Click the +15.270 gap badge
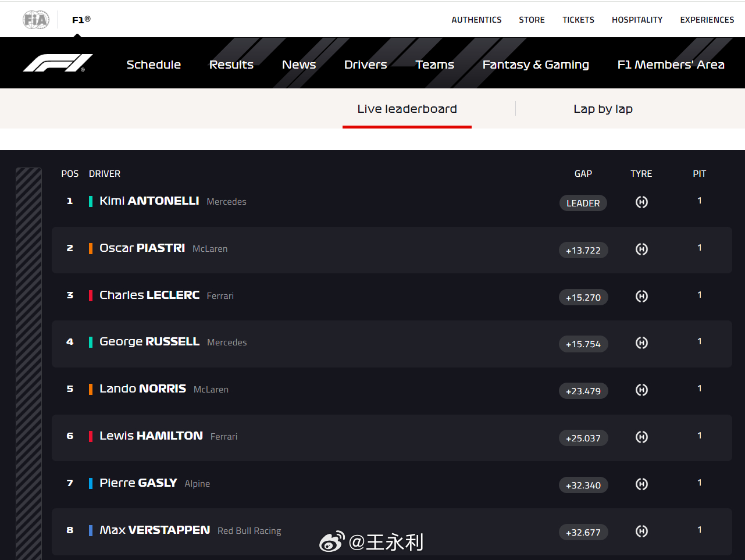 [x=583, y=297]
